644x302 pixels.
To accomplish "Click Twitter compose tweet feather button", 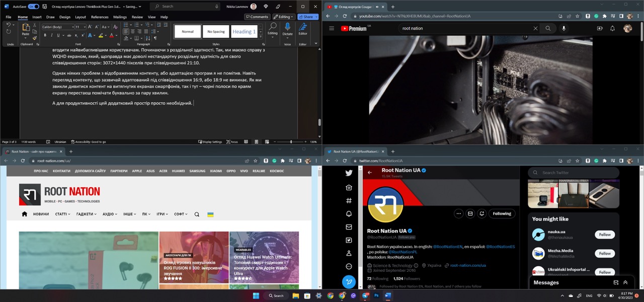I will (x=349, y=282).
